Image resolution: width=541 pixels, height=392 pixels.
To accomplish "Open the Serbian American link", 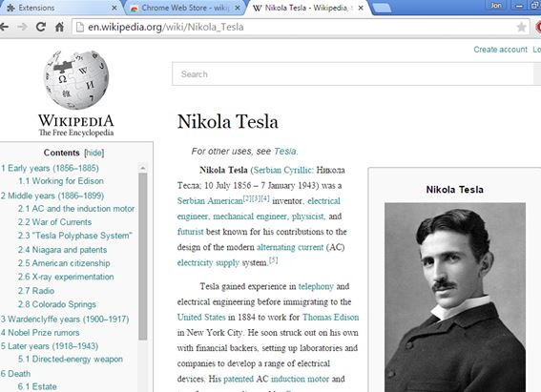I will [x=210, y=201].
